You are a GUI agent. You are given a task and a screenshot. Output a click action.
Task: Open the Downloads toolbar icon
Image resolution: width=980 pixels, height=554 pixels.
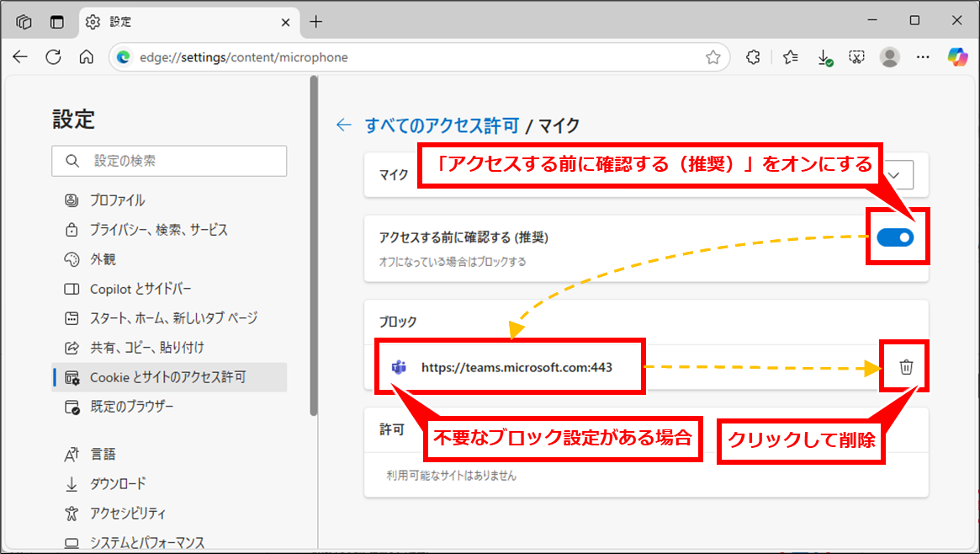pyautogui.click(x=824, y=57)
